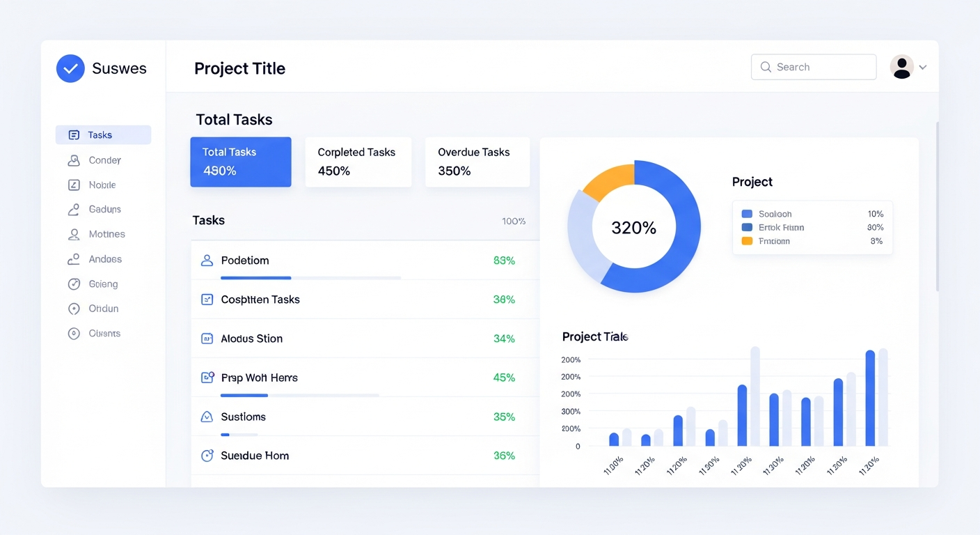Select the Tasks icon in the sidebar
This screenshot has width=980, height=535.
[x=74, y=134]
